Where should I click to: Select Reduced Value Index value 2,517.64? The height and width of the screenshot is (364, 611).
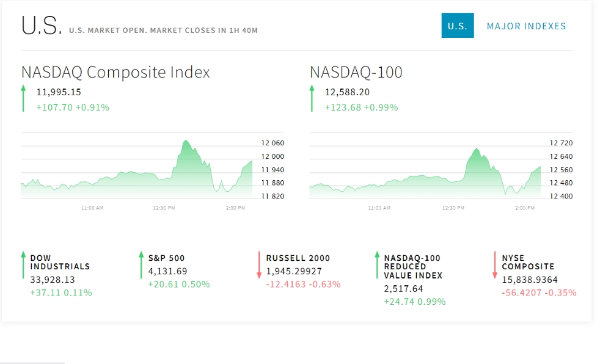click(x=403, y=288)
